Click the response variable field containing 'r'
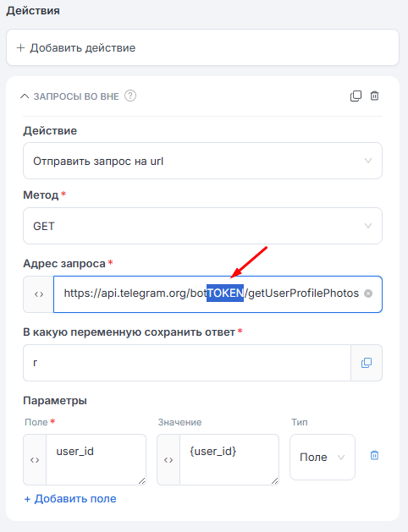Viewport: 408px width, 532px height. pyautogui.click(x=187, y=363)
